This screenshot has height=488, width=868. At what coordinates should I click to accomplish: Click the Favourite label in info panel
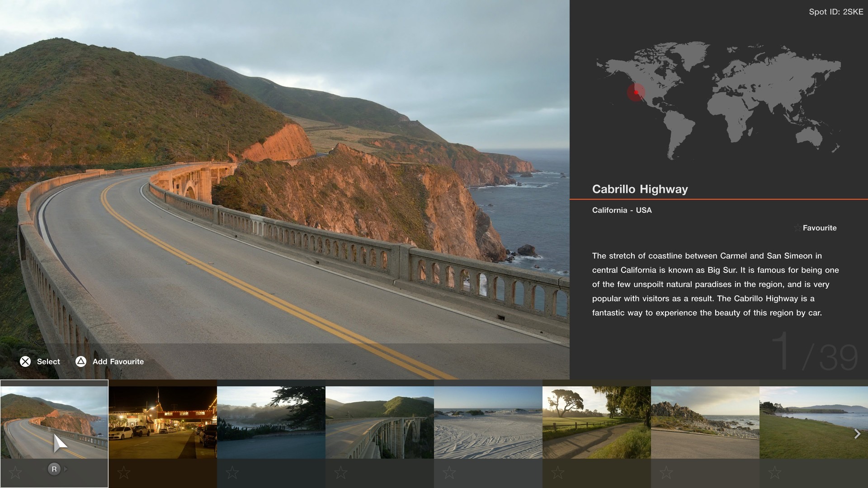point(819,228)
